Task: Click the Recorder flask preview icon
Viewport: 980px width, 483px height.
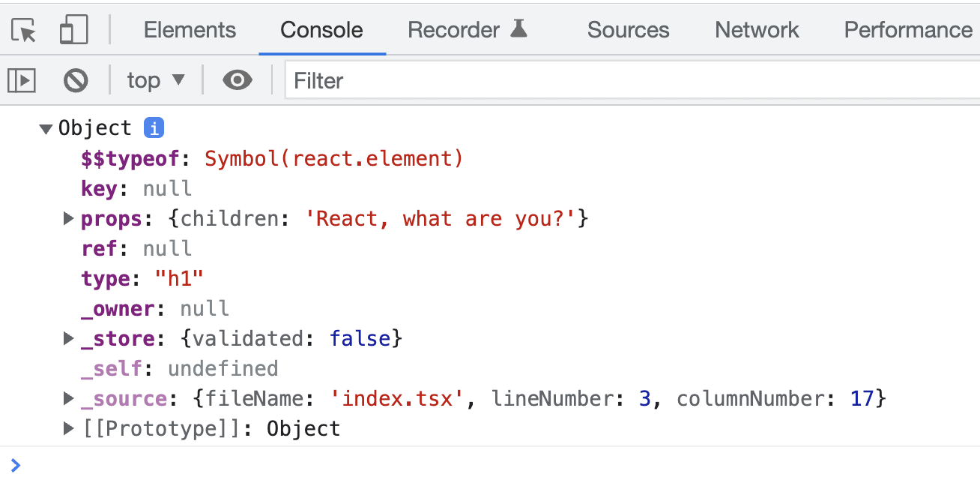Action: pyautogui.click(x=518, y=29)
